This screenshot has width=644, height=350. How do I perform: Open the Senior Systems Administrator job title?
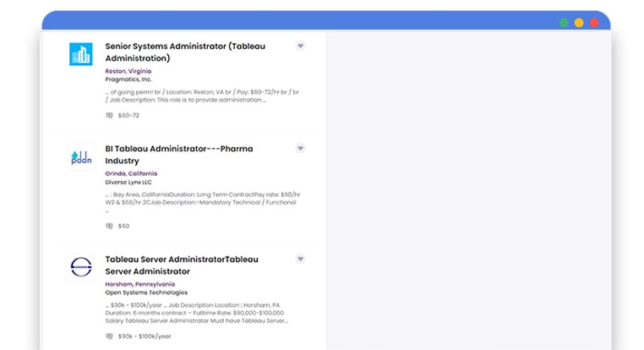[184, 52]
